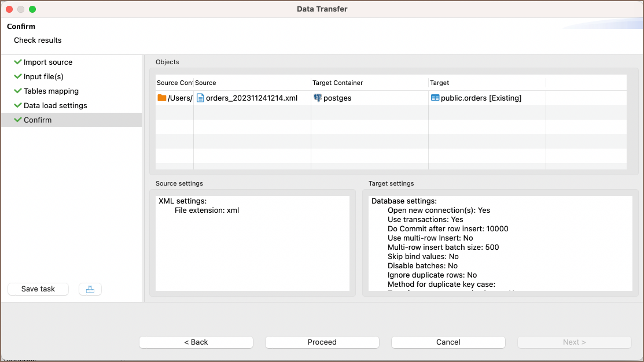Image resolution: width=644 pixels, height=362 pixels.
Task: Click the green checkmark beside Import source
Action: point(18,62)
